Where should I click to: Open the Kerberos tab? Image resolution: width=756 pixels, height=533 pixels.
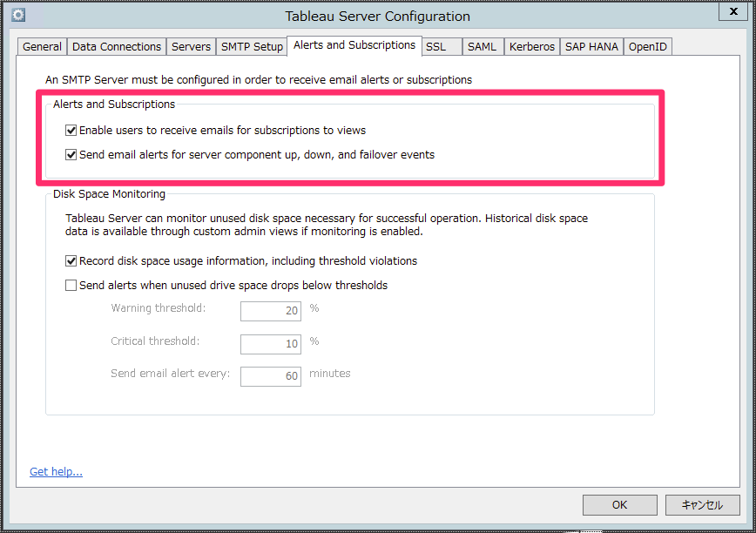tap(531, 45)
